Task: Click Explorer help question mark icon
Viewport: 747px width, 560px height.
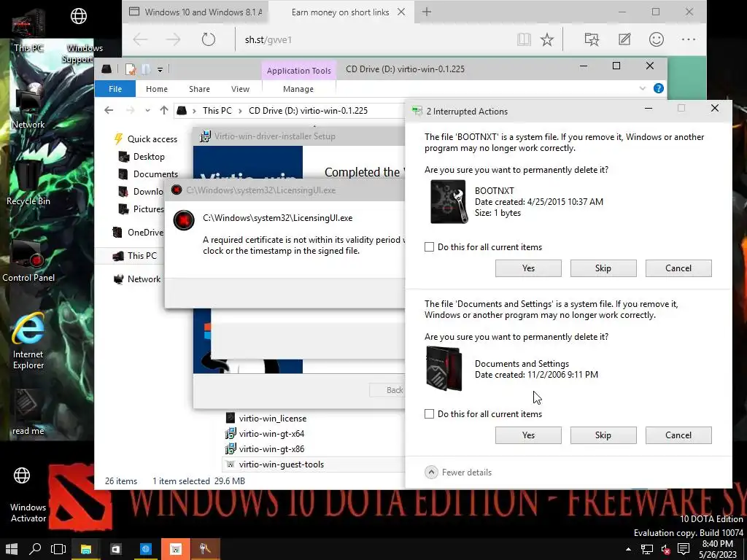Action: point(659,88)
